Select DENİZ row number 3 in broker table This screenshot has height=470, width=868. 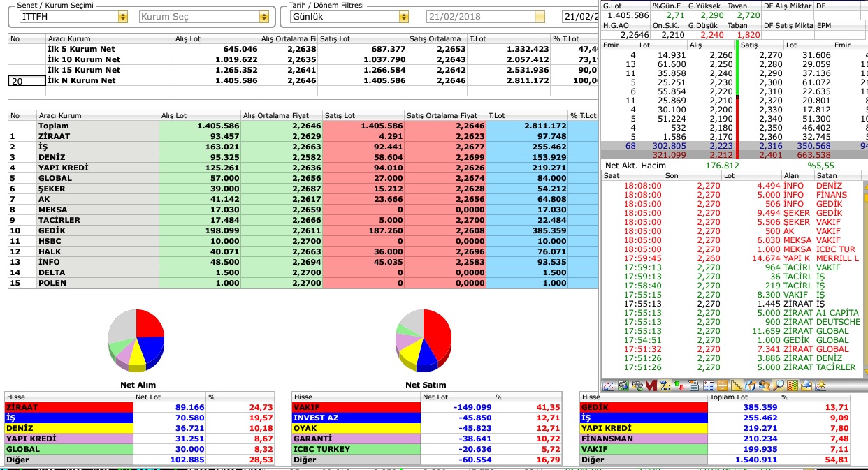(303, 158)
